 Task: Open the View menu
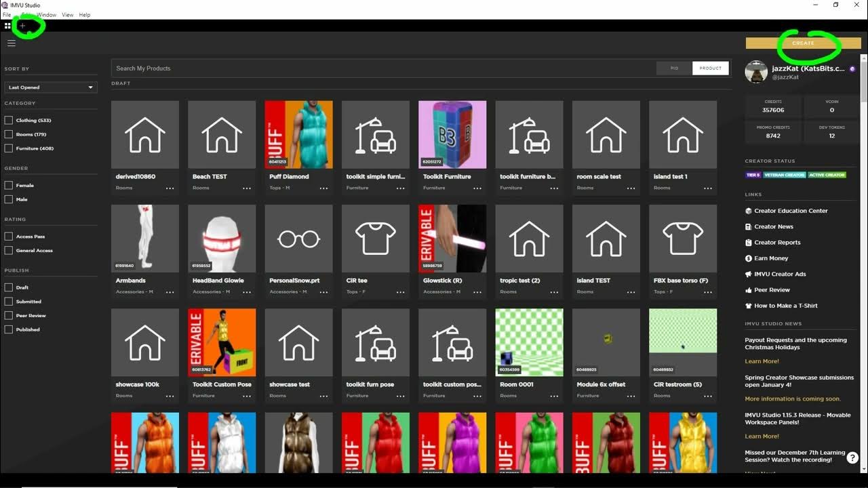click(x=68, y=15)
